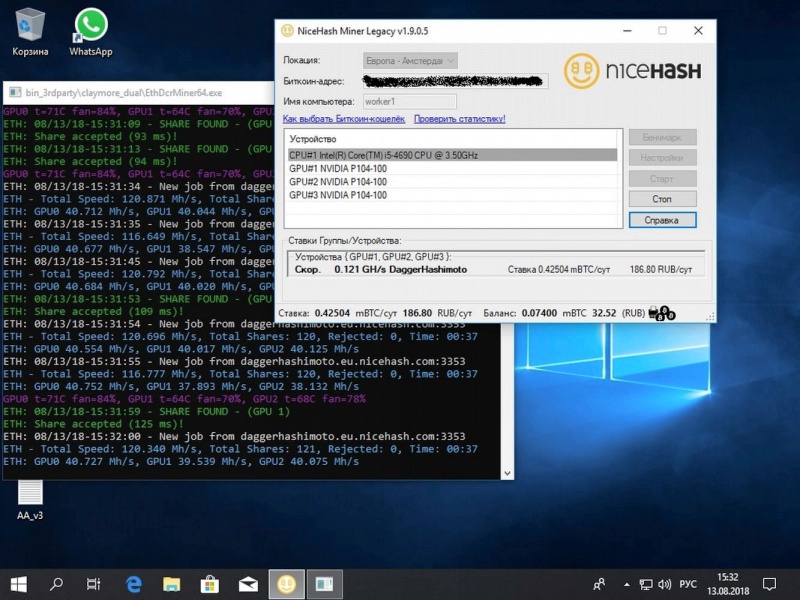
Task: Click the Имя компьютера field worker1
Action: coord(410,102)
